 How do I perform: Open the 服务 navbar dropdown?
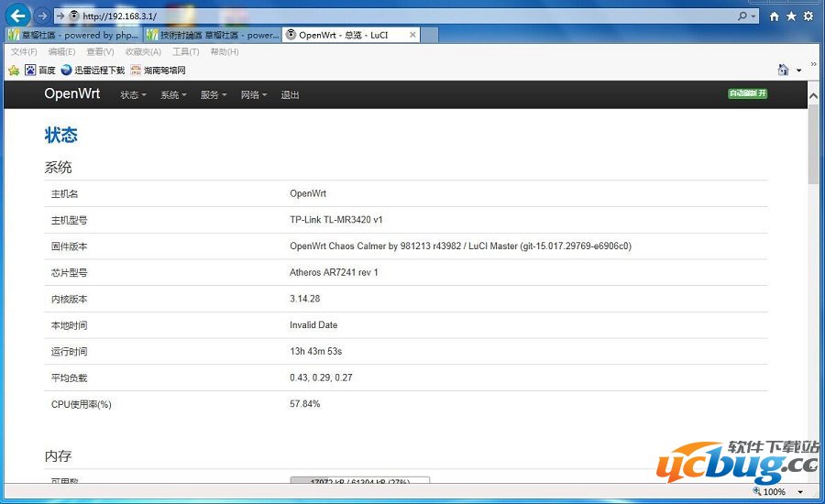214,95
